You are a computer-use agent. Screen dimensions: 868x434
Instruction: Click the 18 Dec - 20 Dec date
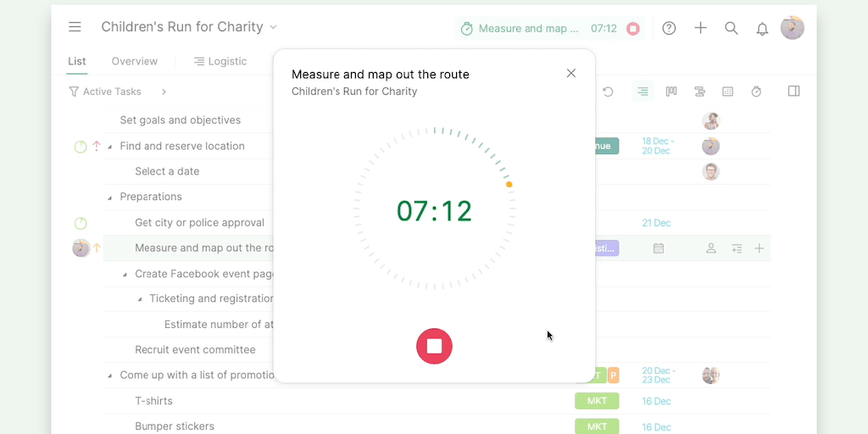coord(658,146)
